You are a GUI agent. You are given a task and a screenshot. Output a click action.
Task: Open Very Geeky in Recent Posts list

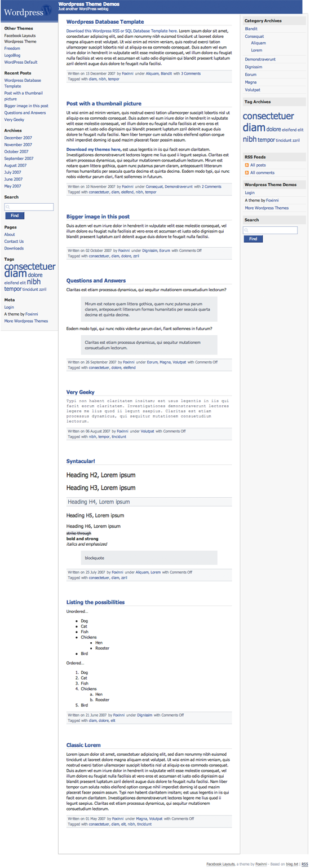pyautogui.click(x=14, y=120)
